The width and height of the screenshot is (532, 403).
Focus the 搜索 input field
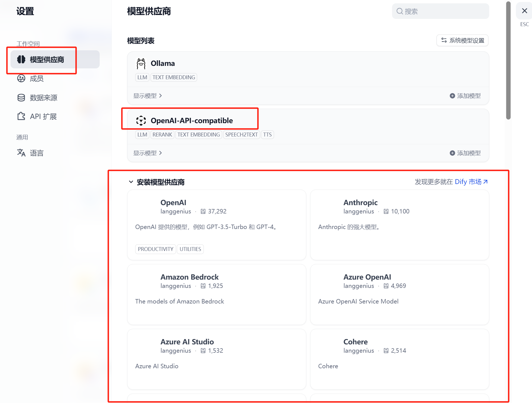[444, 11]
